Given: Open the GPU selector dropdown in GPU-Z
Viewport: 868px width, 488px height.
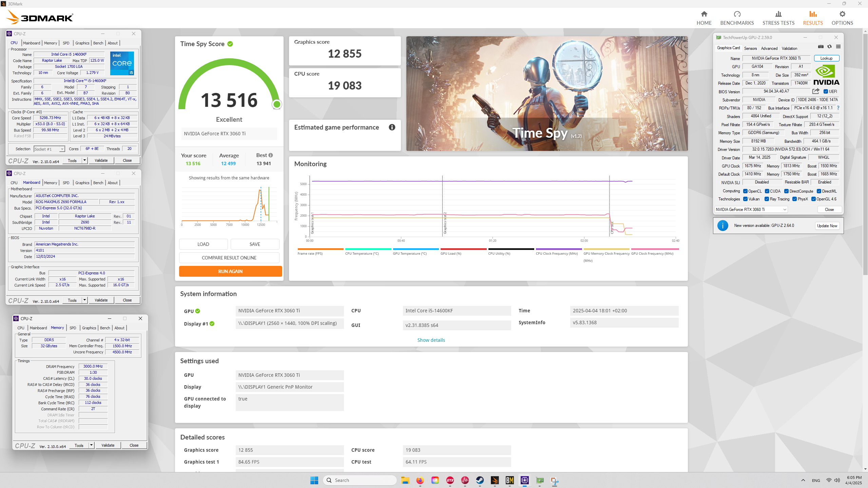Looking at the screenshot, I should [x=751, y=210].
